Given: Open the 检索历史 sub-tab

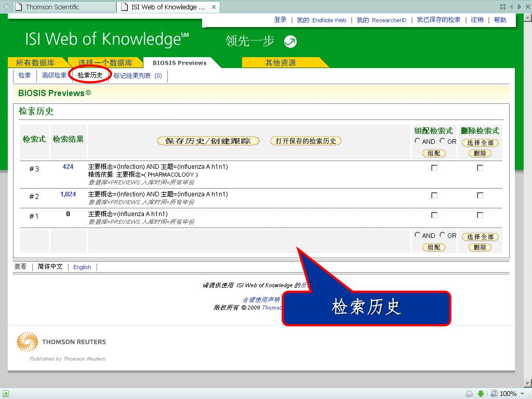Looking at the screenshot, I should coord(90,75).
